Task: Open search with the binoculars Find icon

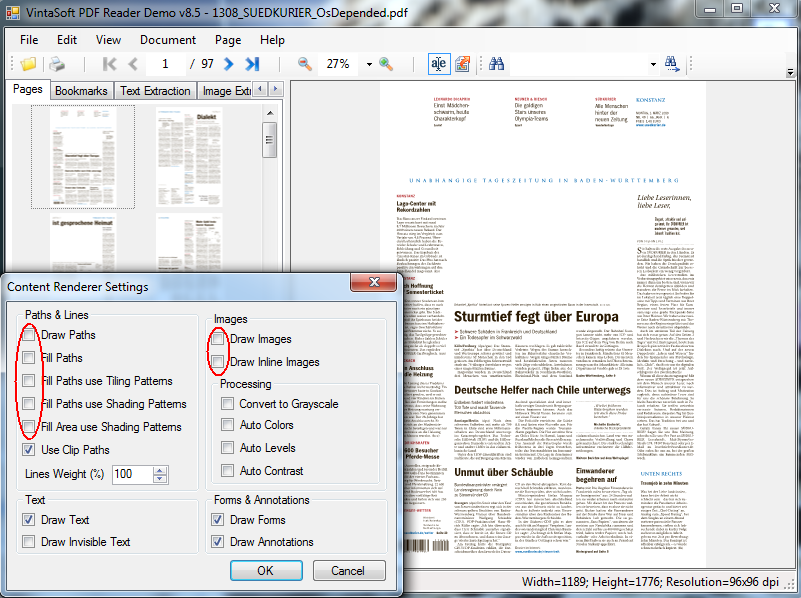Action: (496, 63)
